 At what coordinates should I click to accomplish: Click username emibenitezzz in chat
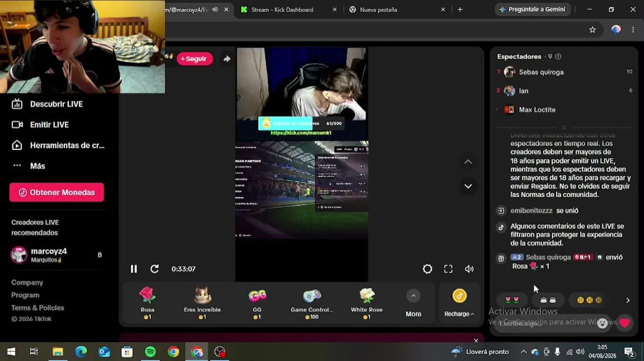(531, 211)
